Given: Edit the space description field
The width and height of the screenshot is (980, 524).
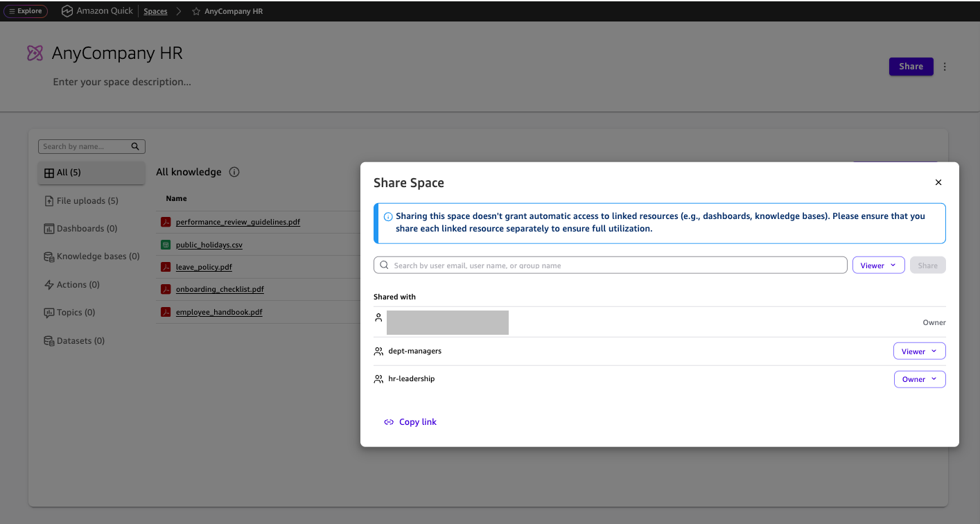Looking at the screenshot, I should click(x=122, y=82).
